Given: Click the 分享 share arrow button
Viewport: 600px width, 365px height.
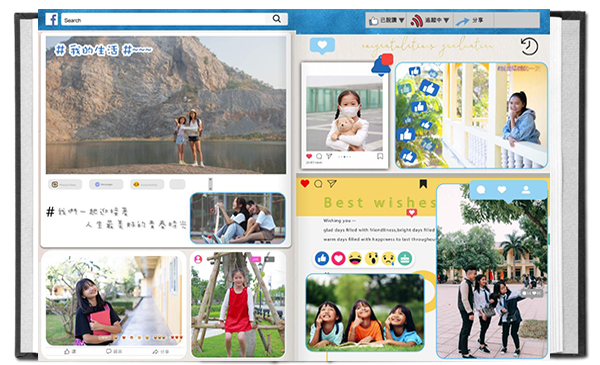Looking at the screenshot, I should 470,21.
